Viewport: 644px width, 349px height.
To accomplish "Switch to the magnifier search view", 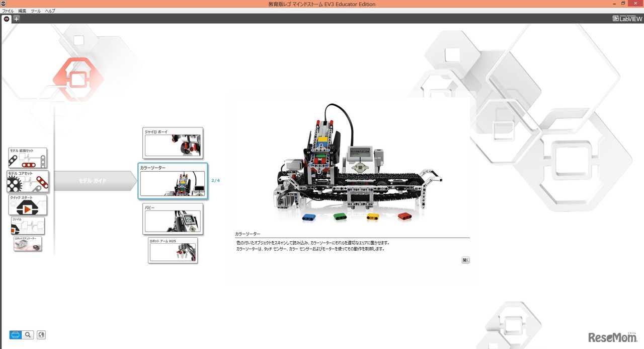I will tap(28, 335).
